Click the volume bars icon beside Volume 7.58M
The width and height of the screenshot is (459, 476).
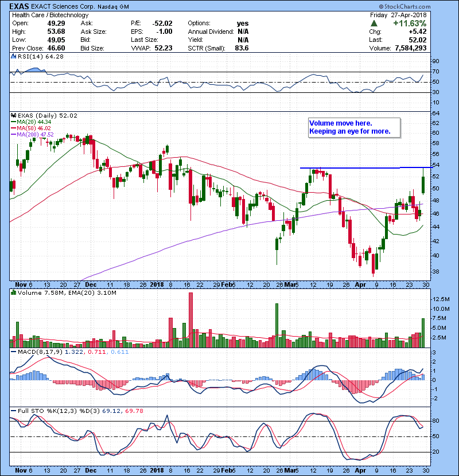13,292
